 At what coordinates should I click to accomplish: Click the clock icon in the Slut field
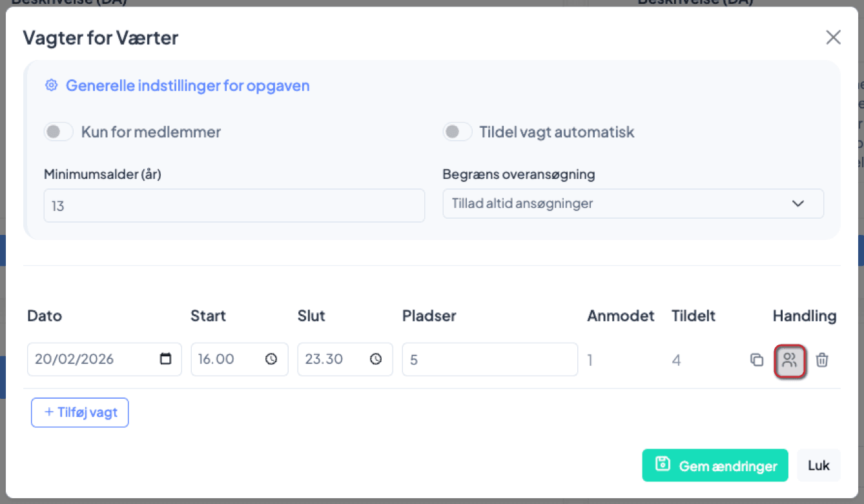pos(376,359)
